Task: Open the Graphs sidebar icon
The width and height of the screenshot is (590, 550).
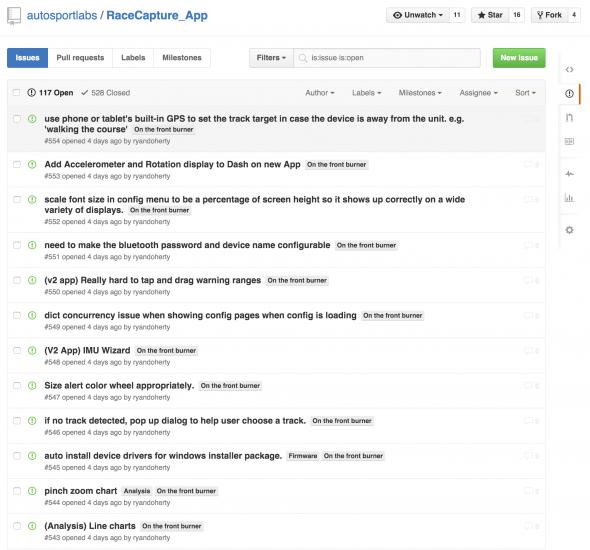Action: [569, 198]
